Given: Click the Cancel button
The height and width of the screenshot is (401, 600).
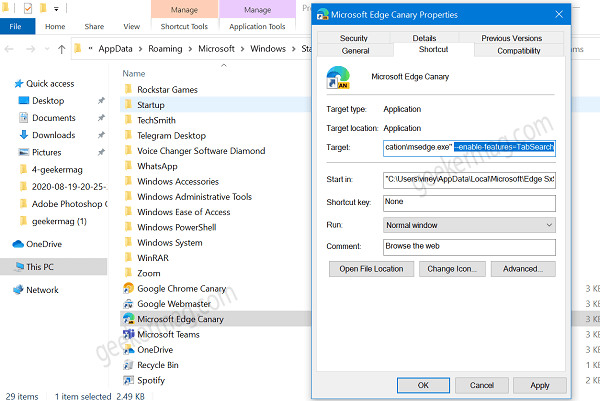Looking at the screenshot, I should pyautogui.click(x=481, y=385).
